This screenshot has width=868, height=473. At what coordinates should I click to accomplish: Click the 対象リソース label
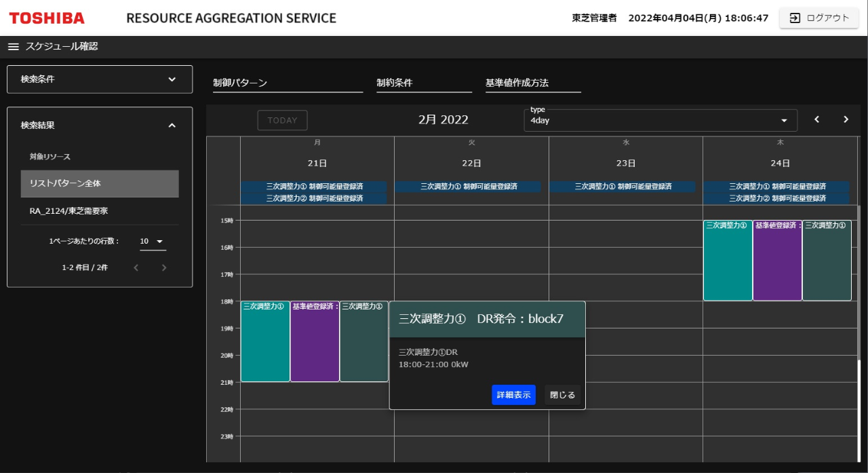pyautogui.click(x=50, y=157)
